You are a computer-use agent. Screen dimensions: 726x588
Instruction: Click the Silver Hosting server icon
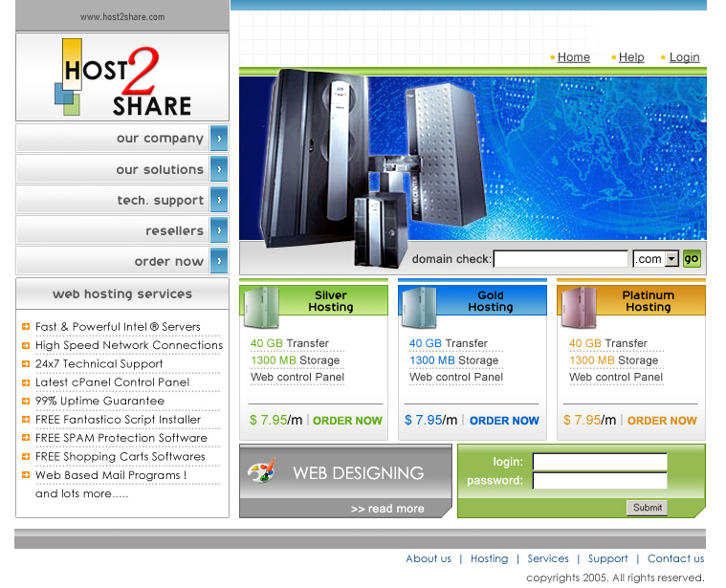point(261,307)
